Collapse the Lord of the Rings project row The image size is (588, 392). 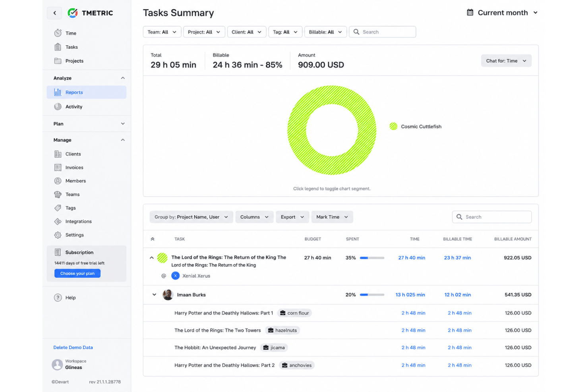coord(152,258)
